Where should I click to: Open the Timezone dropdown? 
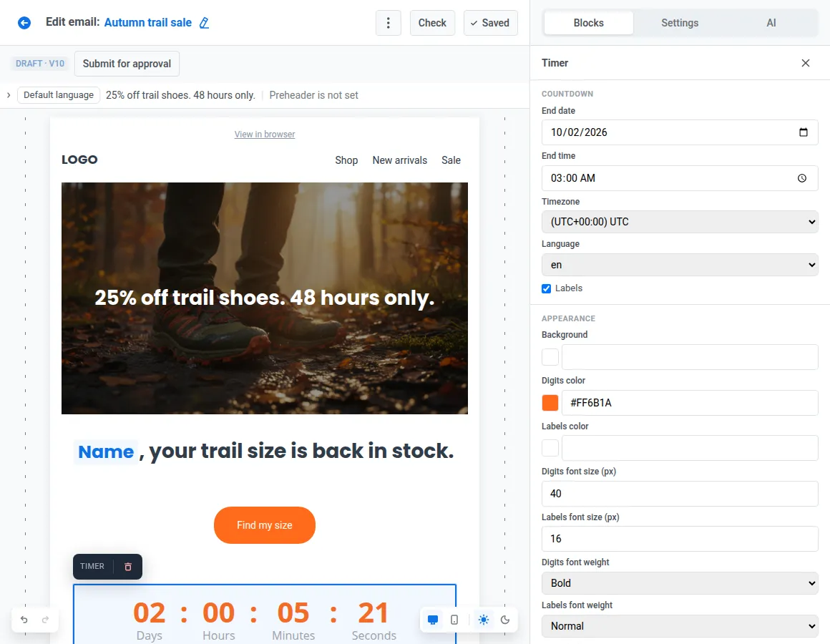pos(680,222)
